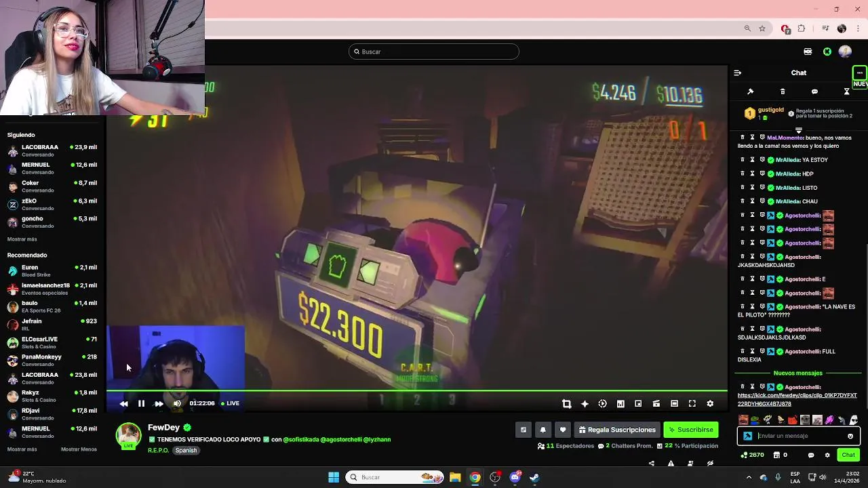Click the share icon below stream stats
Viewport: 868px width, 488px height.
click(652, 464)
